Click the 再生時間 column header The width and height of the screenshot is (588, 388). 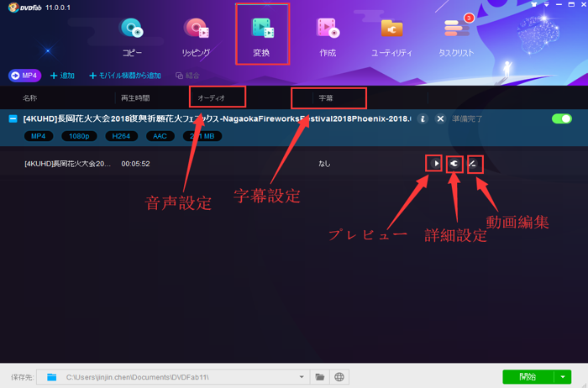pyautogui.click(x=135, y=98)
